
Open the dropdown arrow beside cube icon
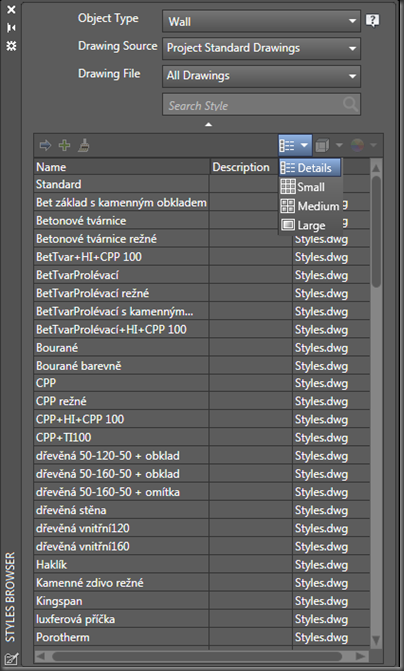[339, 145]
